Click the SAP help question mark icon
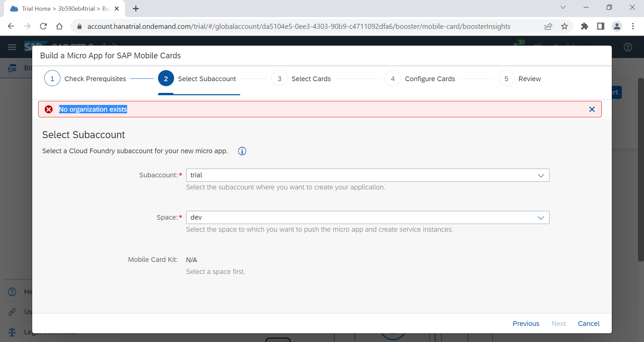Image resolution: width=644 pixels, height=342 pixels. (628, 47)
